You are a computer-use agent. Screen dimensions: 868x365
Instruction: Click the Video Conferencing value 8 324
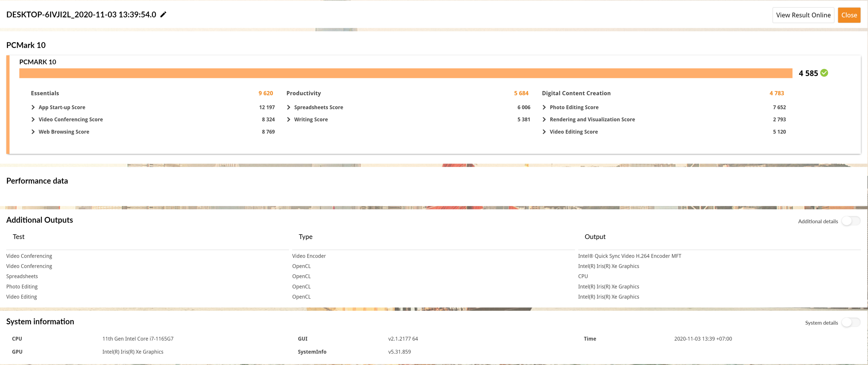[x=268, y=119]
